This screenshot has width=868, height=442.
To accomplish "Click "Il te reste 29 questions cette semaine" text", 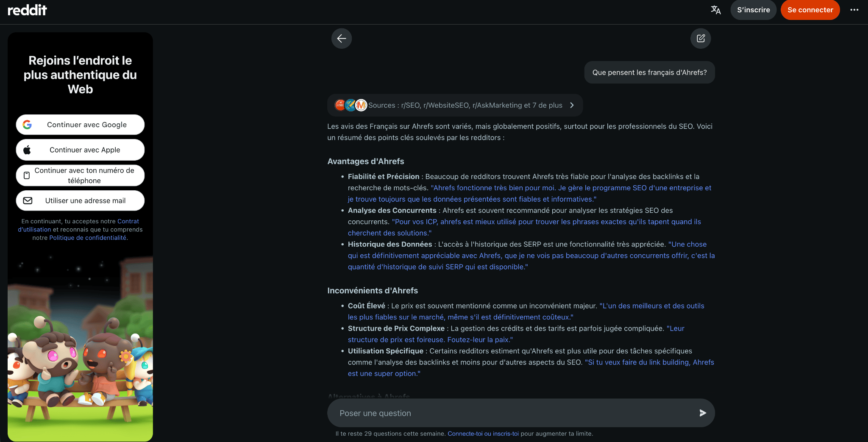I will coord(390,434).
